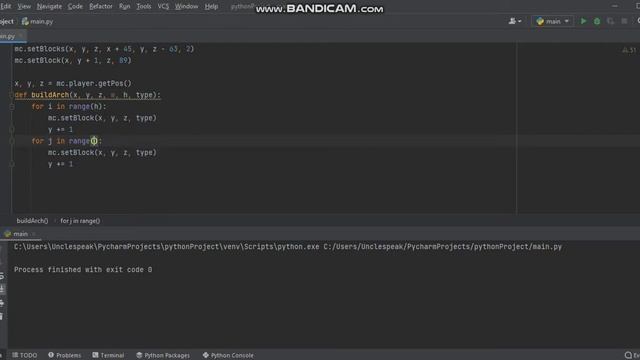Click the warnings count indicator in editor
The image size is (640, 360).
(x=629, y=50)
